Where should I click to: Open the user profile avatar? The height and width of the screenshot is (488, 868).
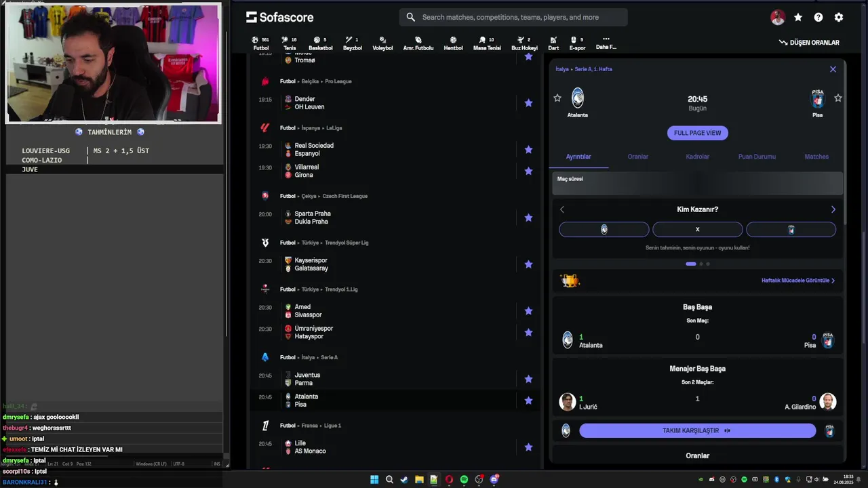coord(778,18)
